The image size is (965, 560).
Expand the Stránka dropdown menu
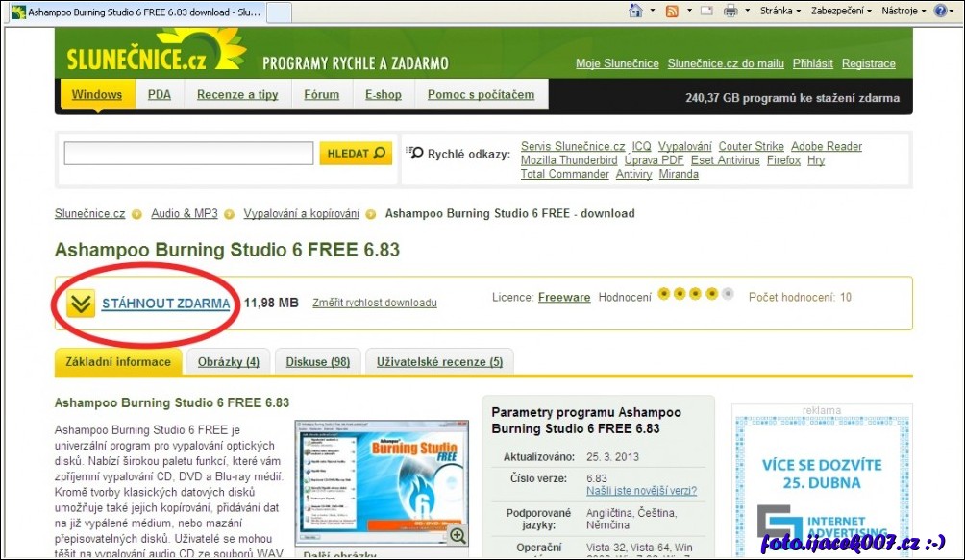(780, 11)
